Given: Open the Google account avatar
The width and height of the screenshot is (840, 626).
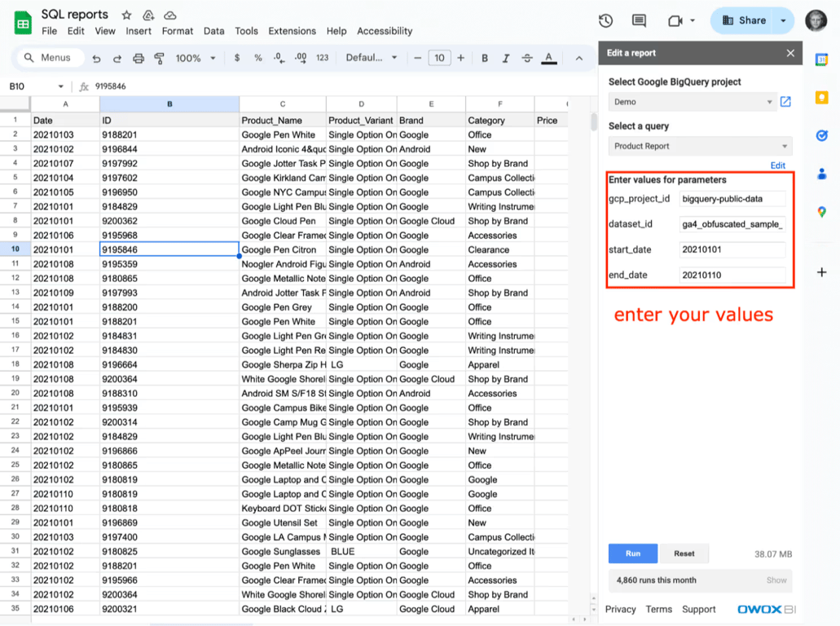Looking at the screenshot, I should point(816,21).
